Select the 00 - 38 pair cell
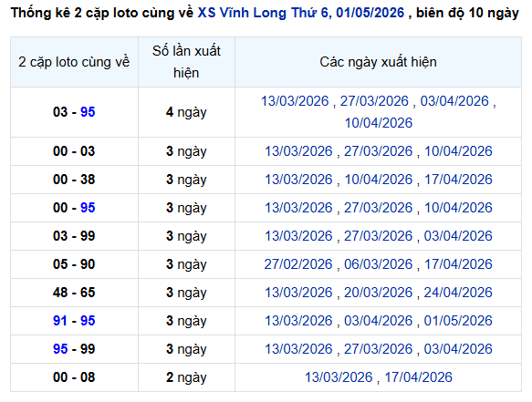This screenshot has height=402, width=532. 74,180
